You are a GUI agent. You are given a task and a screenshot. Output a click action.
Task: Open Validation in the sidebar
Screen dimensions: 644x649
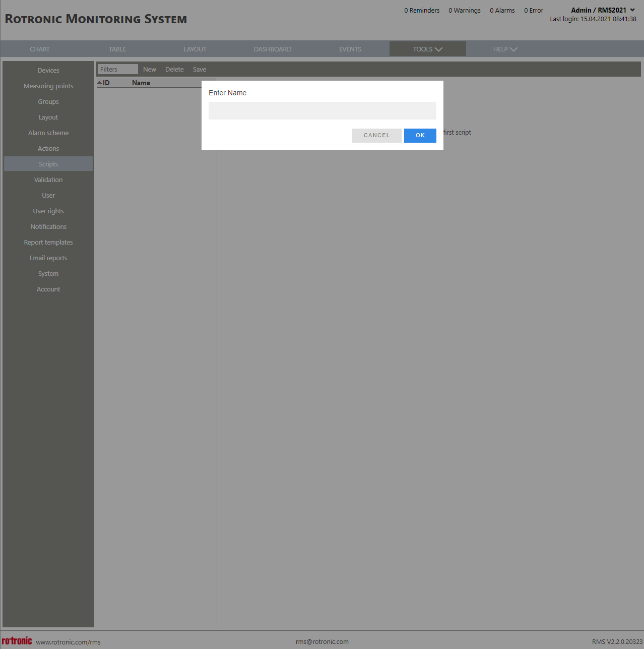click(48, 180)
